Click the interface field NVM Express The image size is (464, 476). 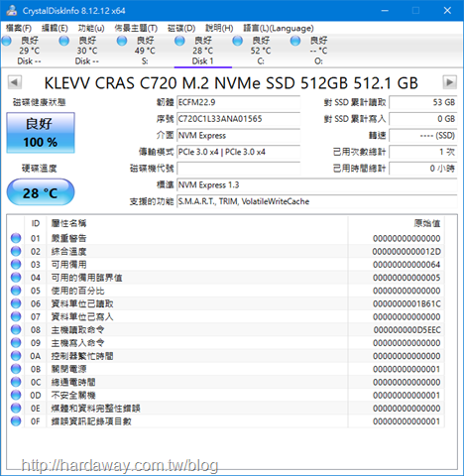pyautogui.click(x=238, y=136)
